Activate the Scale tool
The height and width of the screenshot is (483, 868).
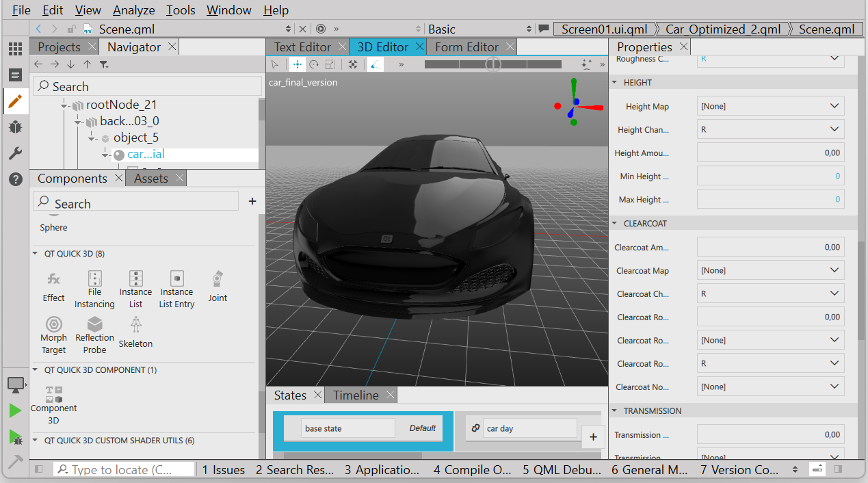tap(330, 64)
